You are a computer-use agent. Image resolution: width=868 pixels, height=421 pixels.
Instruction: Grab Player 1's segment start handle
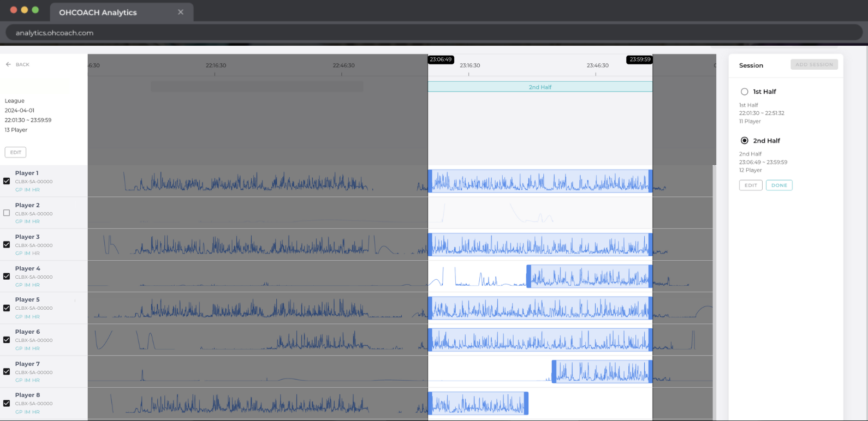[x=430, y=181]
